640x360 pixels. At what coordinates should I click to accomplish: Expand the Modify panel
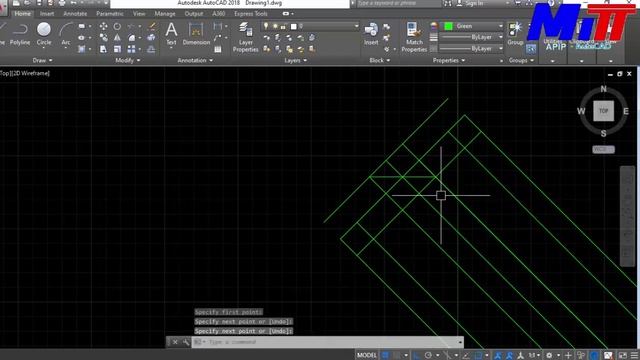127,60
